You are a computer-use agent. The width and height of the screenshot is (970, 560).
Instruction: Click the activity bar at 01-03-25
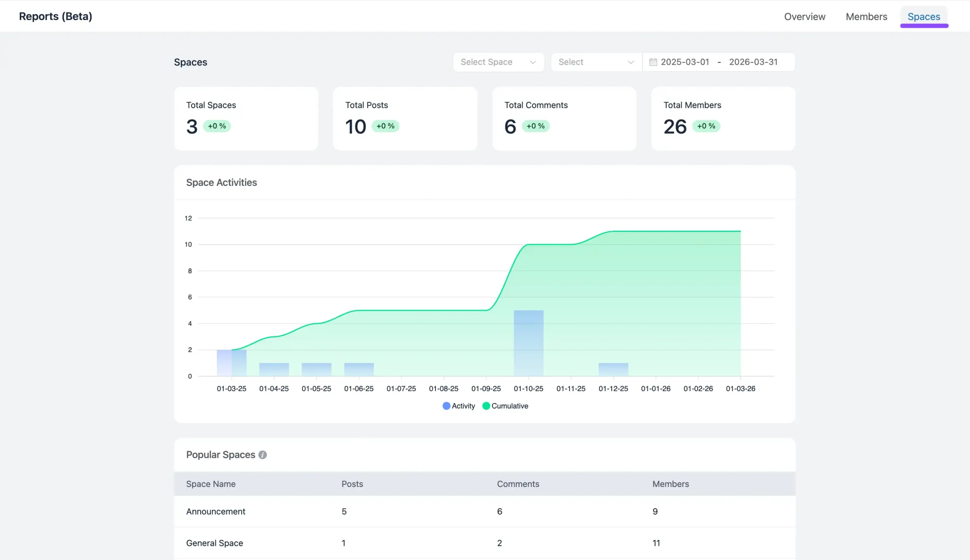coord(232,363)
